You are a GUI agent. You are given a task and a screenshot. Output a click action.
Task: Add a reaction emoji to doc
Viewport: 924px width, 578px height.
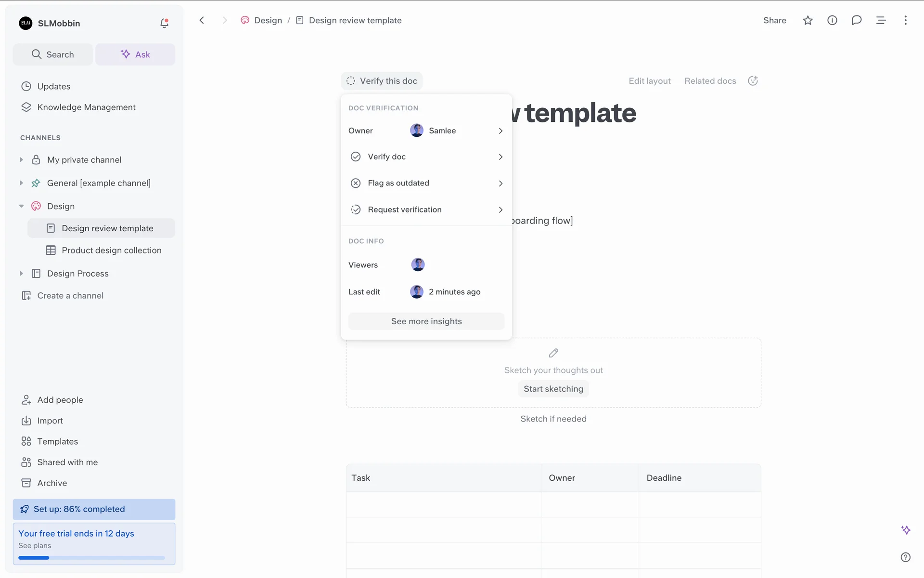click(x=753, y=81)
